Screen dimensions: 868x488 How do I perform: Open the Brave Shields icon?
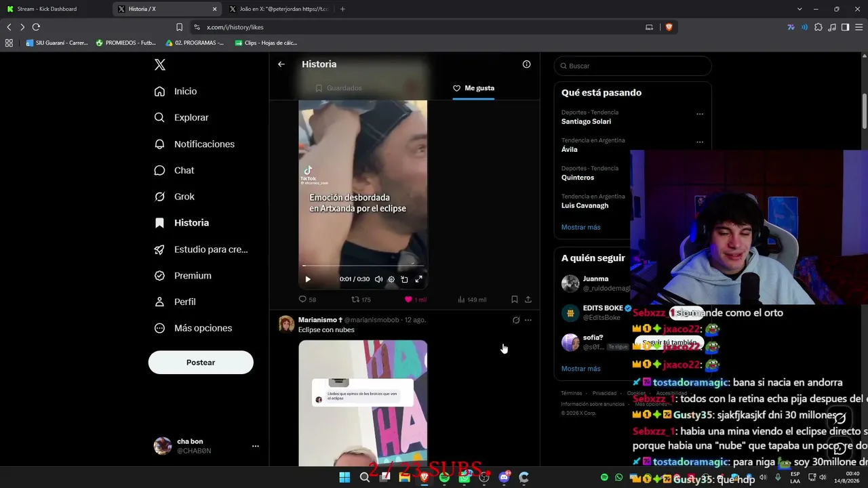[669, 27]
